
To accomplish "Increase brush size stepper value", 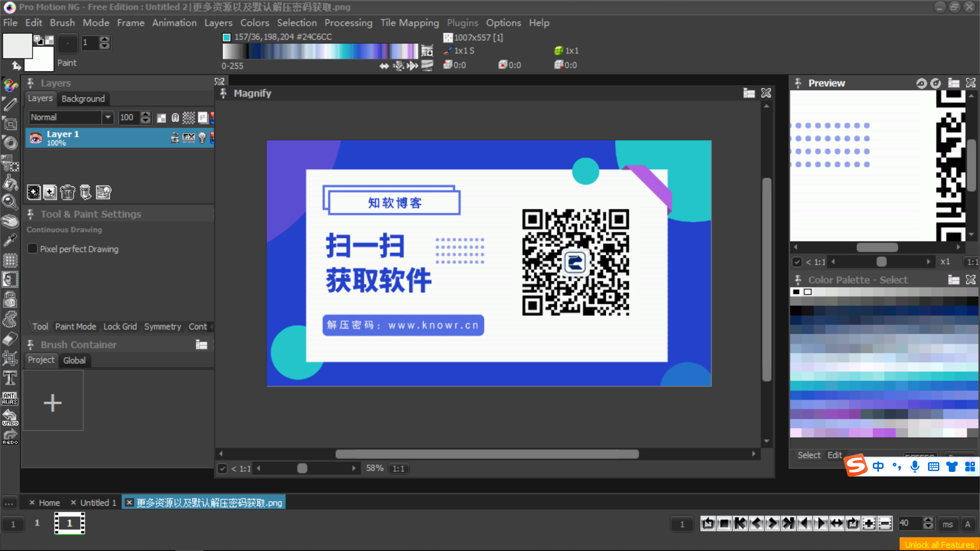I will tap(105, 40).
